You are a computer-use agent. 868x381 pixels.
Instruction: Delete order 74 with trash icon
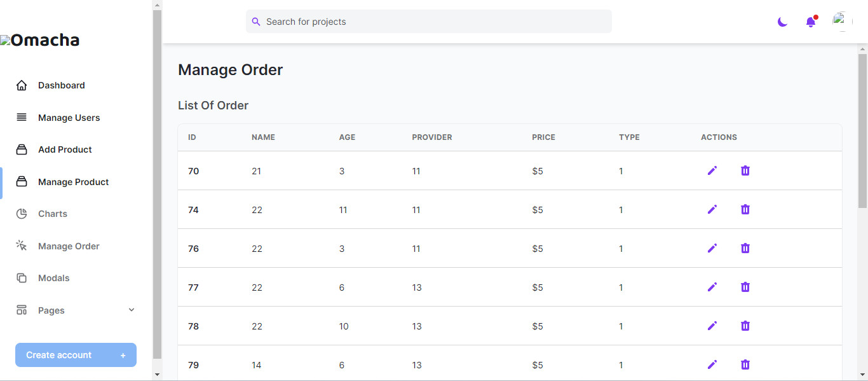(x=745, y=209)
